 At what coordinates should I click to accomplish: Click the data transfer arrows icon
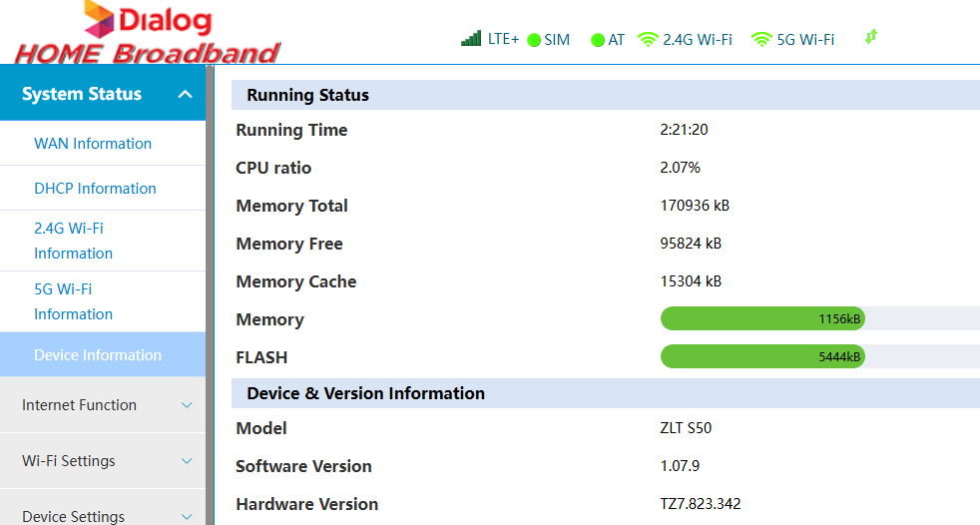pyautogui.click(x=871, y=37)
